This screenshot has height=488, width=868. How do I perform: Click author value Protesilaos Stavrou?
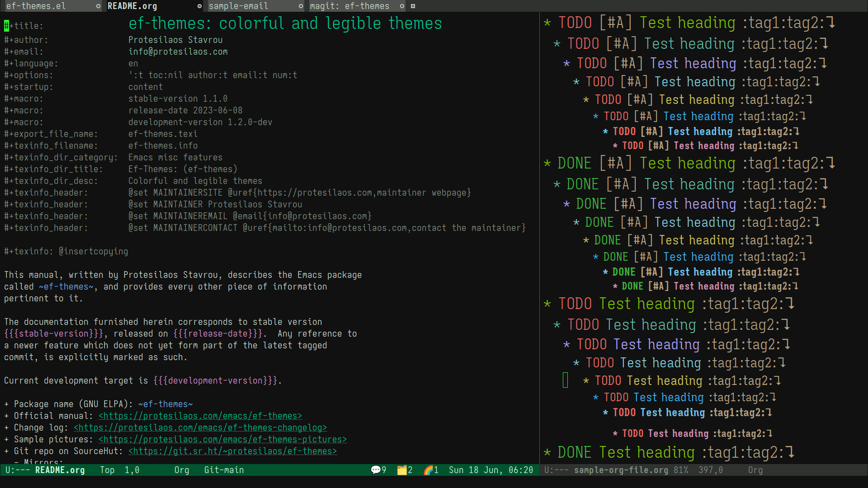point(175,40)
